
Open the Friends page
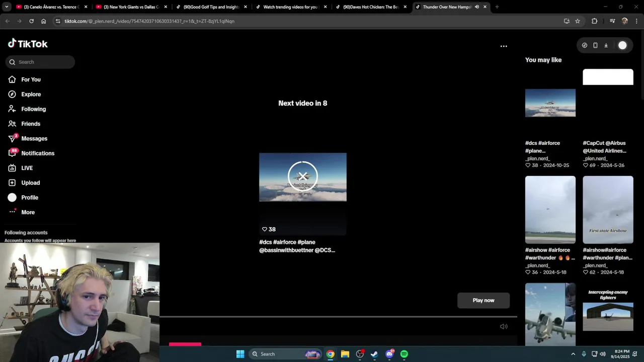click(x=31, y=124)
